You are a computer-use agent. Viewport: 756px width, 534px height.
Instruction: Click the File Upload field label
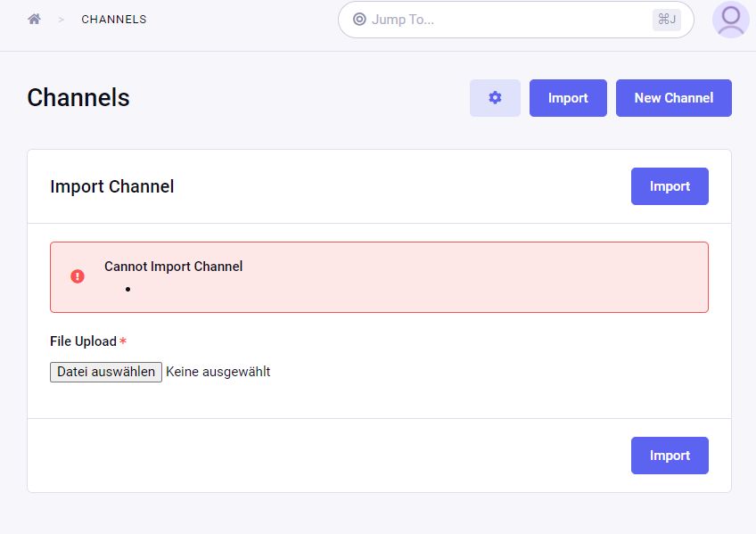coord(84,341)
